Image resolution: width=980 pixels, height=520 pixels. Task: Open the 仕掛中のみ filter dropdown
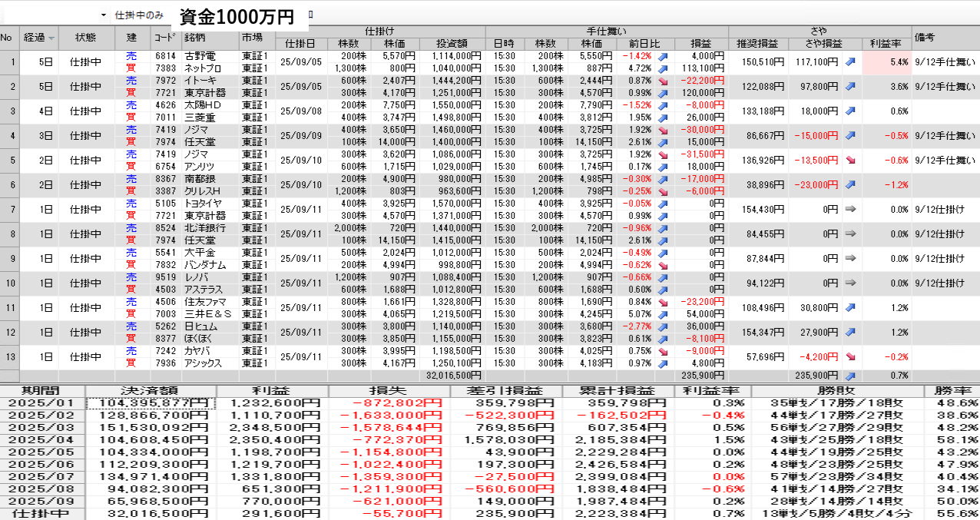[x=104, y=15]
